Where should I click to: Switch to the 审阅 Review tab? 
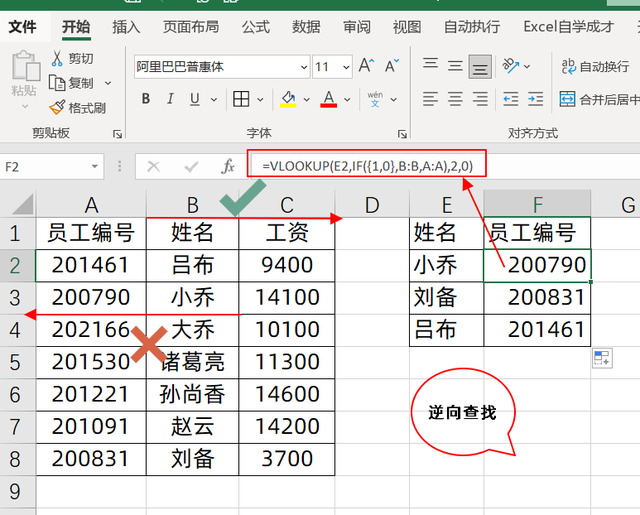tap(357, 27)
